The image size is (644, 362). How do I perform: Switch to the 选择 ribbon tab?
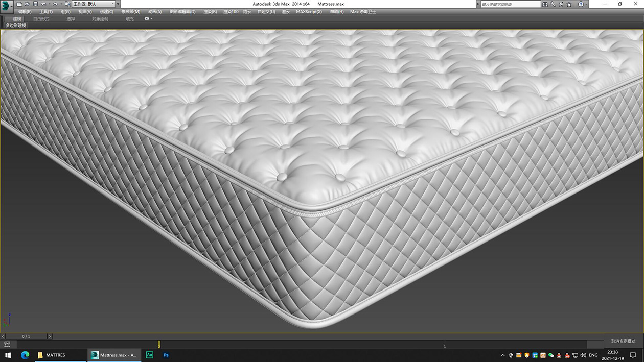[x=71, y=19]
